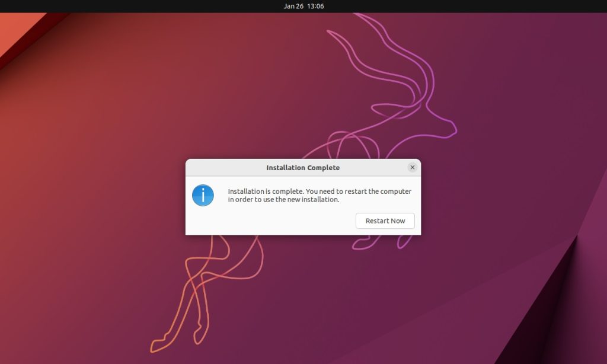Image resolution: width=607 pixels, height=364 pixels.
Task: Click the informational icon left of the restart message
Action: click(x=202, y=195)
